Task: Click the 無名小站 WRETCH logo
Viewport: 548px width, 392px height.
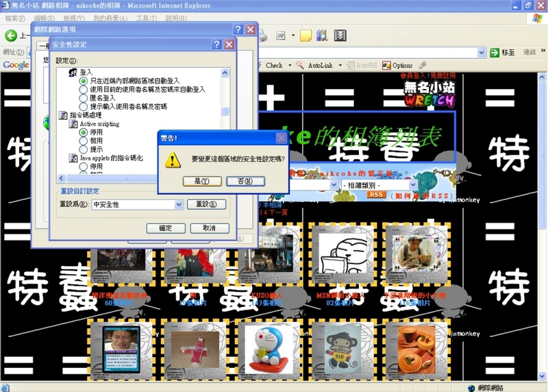Action: click(429, 94)
